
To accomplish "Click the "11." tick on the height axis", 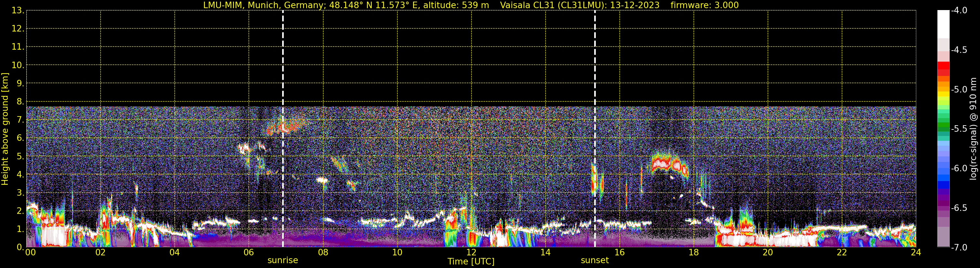I will [18, 47].
